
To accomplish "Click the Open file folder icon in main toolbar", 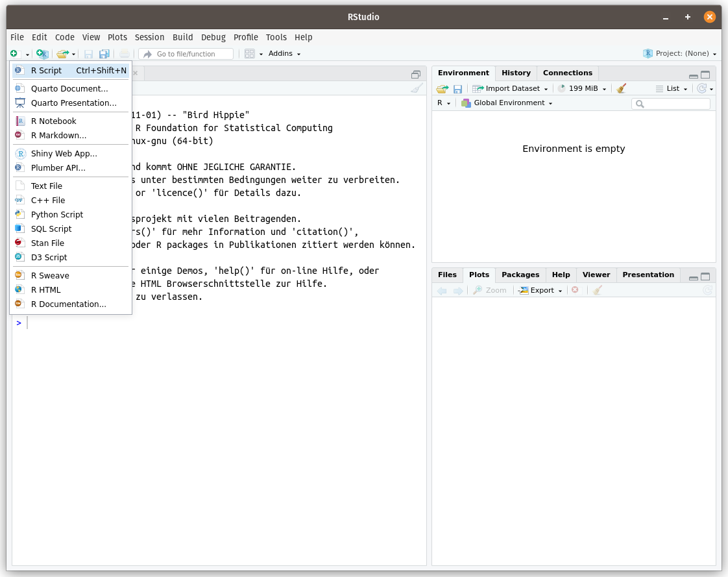I will pyautogui.click(x=62, y=54).
